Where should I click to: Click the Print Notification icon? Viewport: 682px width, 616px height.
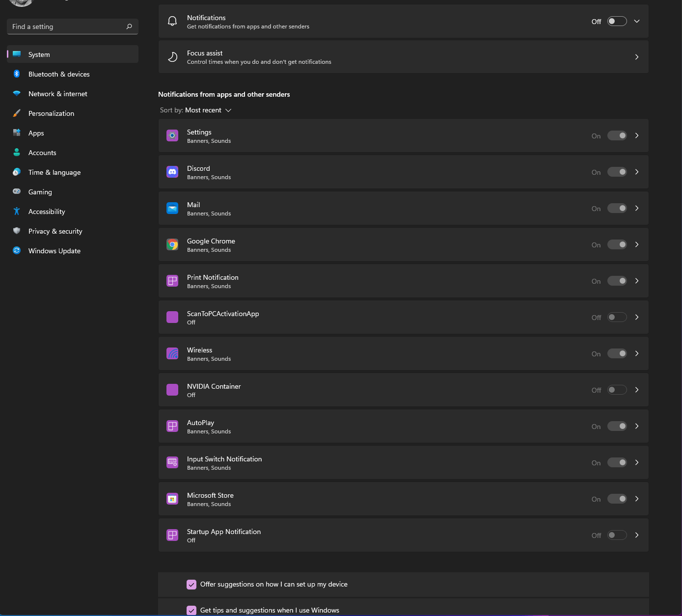point(172,281)
